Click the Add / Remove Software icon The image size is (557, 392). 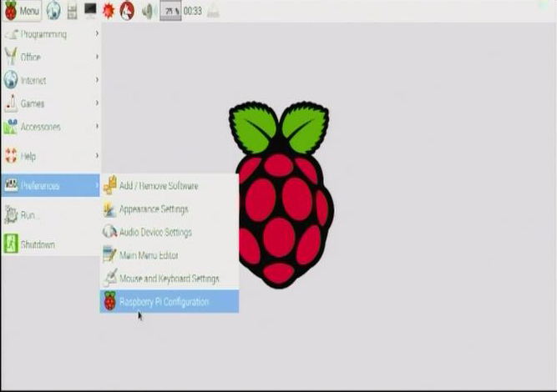coord(109,185)
